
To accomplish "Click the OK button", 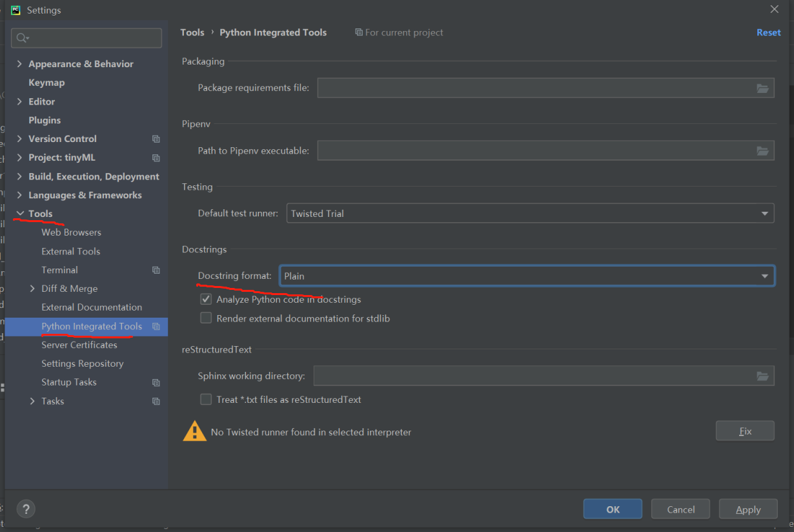I will [x=613, y=509].
